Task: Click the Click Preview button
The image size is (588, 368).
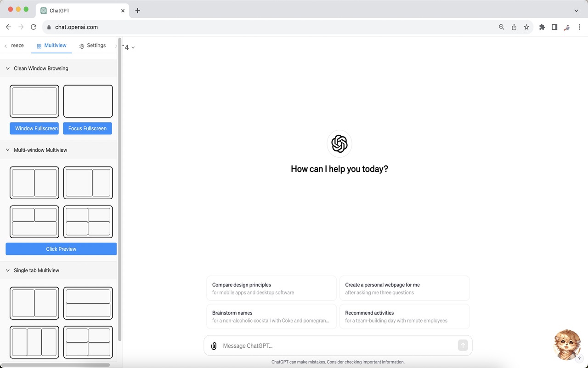Action: click(61, 248)
